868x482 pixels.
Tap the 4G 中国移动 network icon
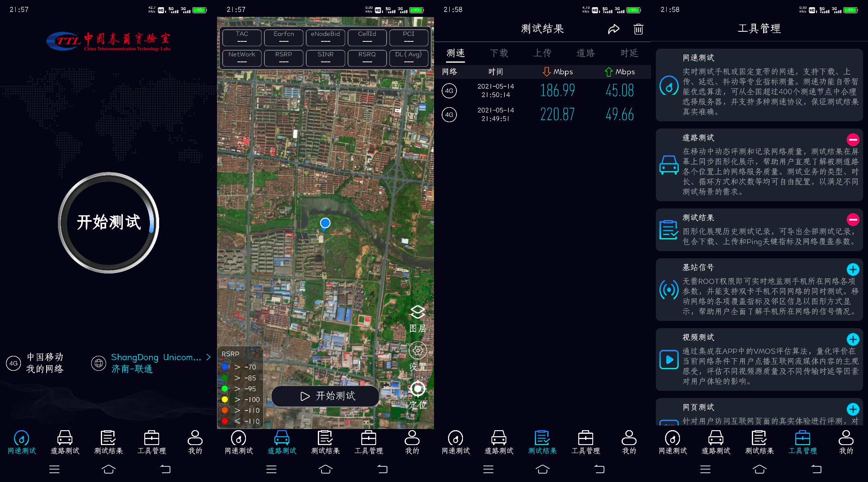(x=13, y=363)
